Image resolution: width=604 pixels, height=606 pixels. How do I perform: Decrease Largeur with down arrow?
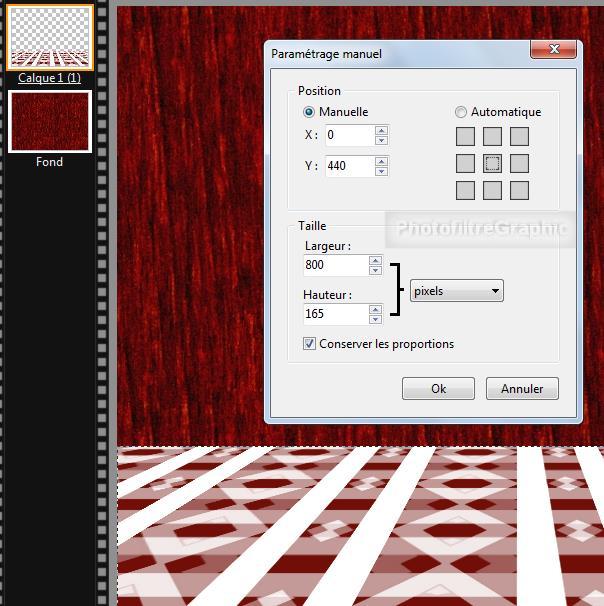coord(375,270)
